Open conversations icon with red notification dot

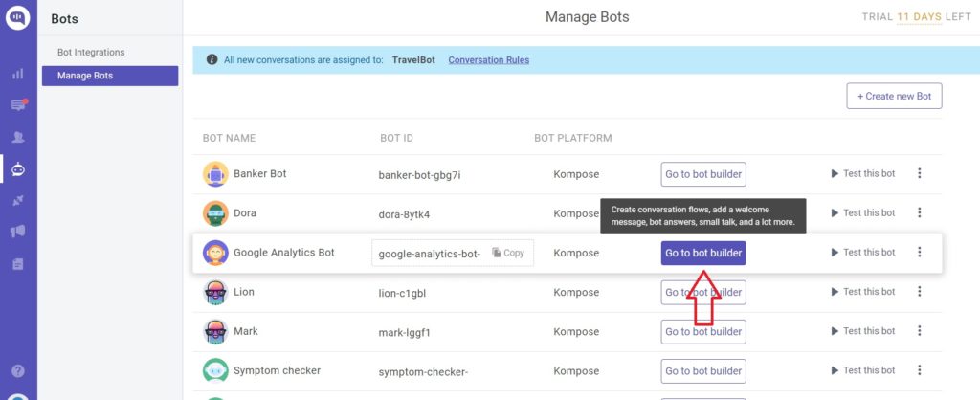coord(19,105)
